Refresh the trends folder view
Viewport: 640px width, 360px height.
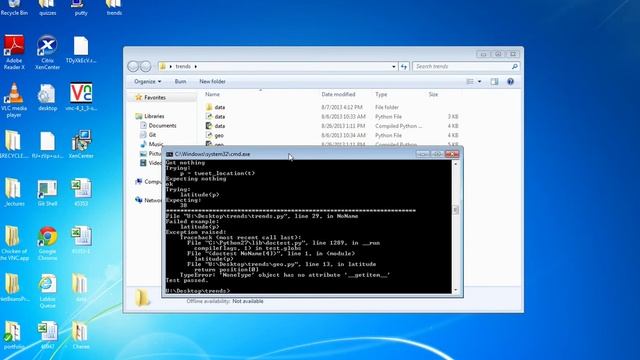pos(404,66)
